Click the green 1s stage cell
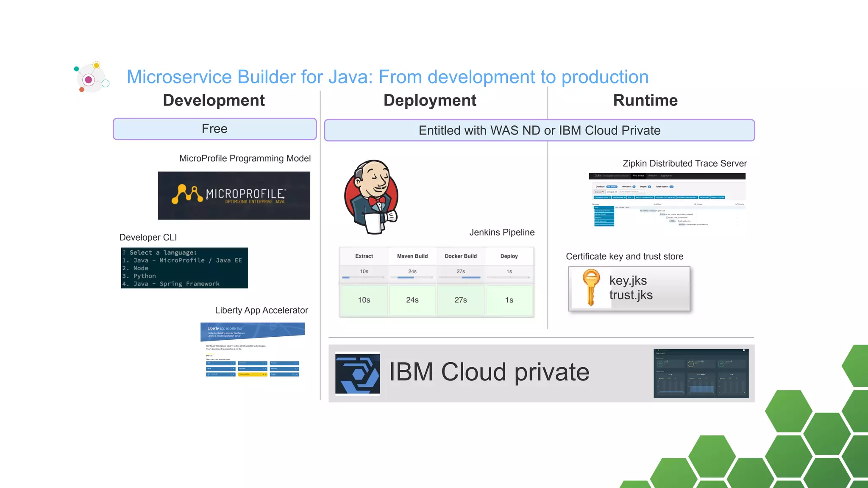This screenshot has height=488, width=868. [x=509, y=300]
